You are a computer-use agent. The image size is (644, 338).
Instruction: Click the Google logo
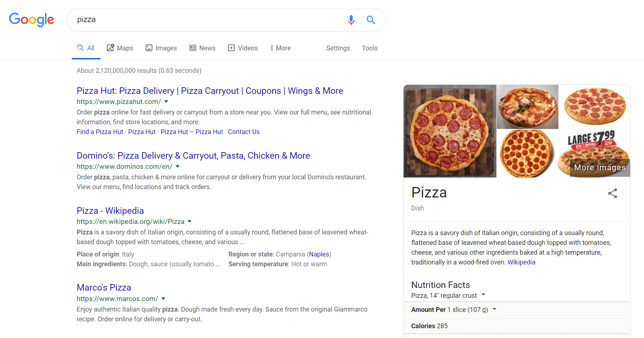click(32, 20)
